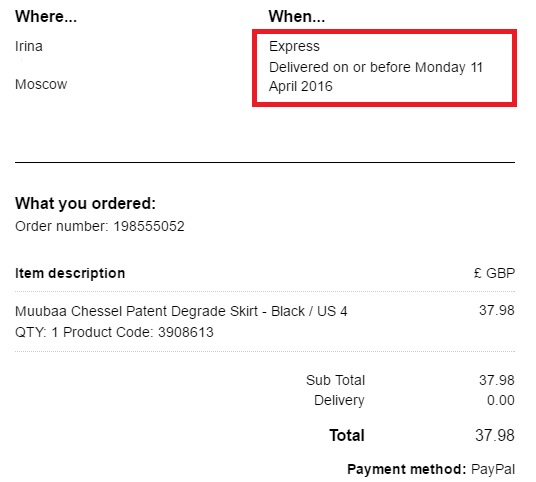Click the Express delivery type text
The width and height of the screenshot is (536, 482).
coord(294,46)
